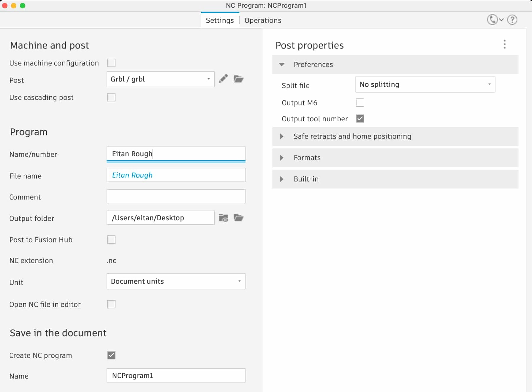Click the pencil icon to edit post

(x=223, y=79)
